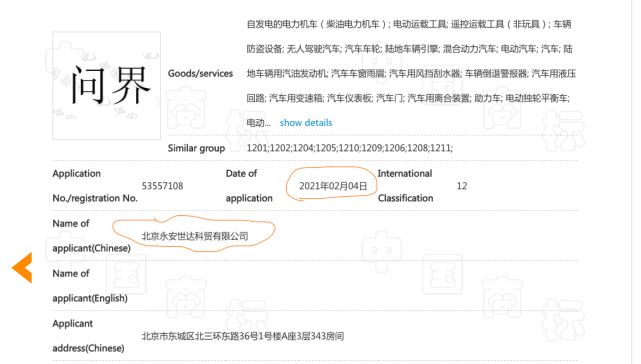Click goods line starting 回路; 汽车用变速箱
641x364 pixels.
[x=408, y=98]
